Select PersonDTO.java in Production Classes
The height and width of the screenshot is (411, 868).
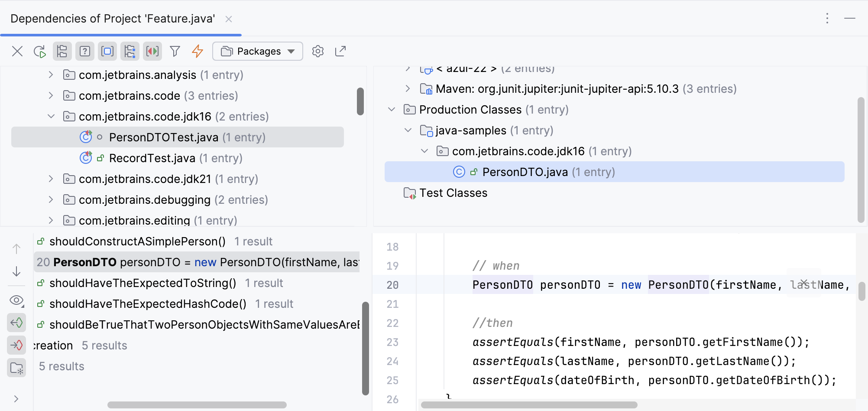tap(525, 172)
